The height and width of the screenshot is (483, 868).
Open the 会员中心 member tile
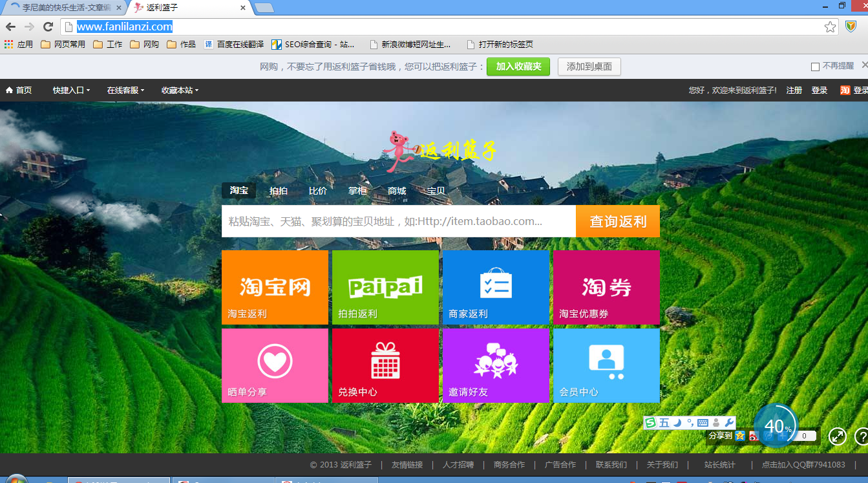(606, 365)
